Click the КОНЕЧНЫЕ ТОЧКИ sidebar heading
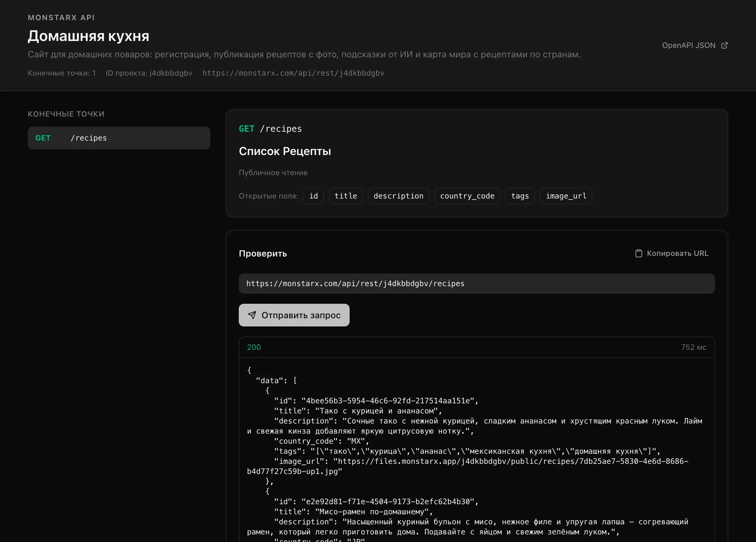Viewport: 756px width, 542px height. (66, 114)
